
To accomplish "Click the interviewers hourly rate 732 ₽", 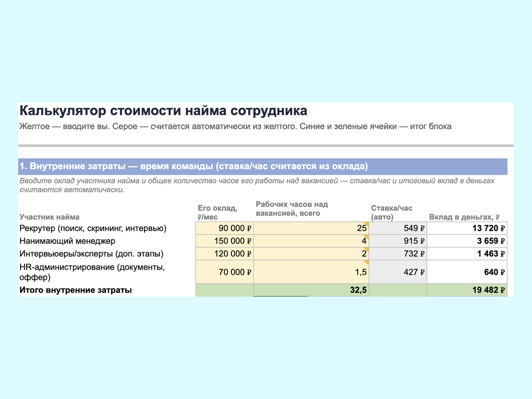I will pos(398,254).
